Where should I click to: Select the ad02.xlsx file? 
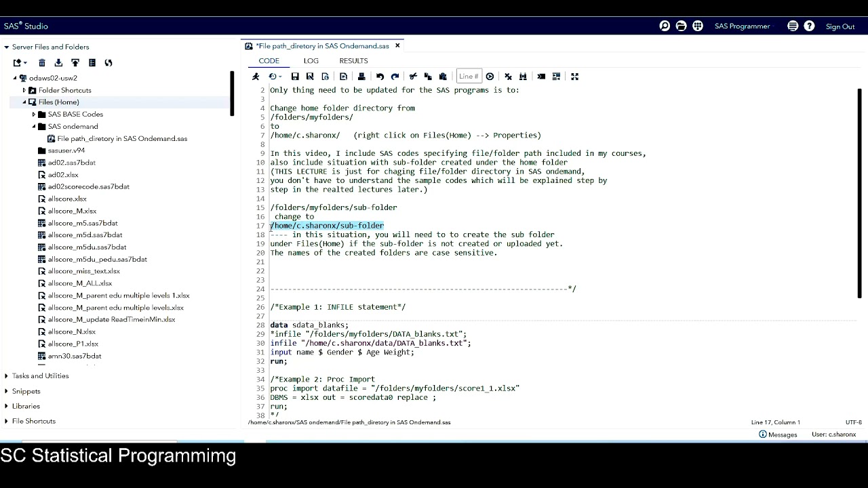(x=63, y=175)
